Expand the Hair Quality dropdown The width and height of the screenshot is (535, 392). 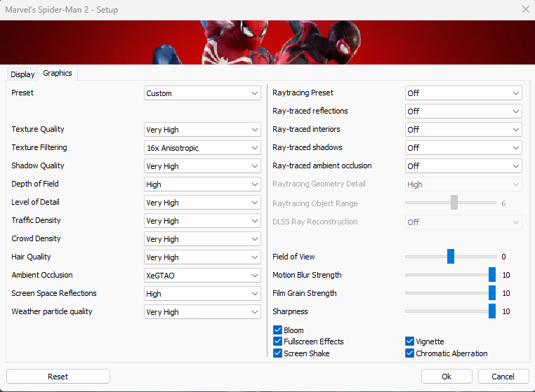[202, 257]
